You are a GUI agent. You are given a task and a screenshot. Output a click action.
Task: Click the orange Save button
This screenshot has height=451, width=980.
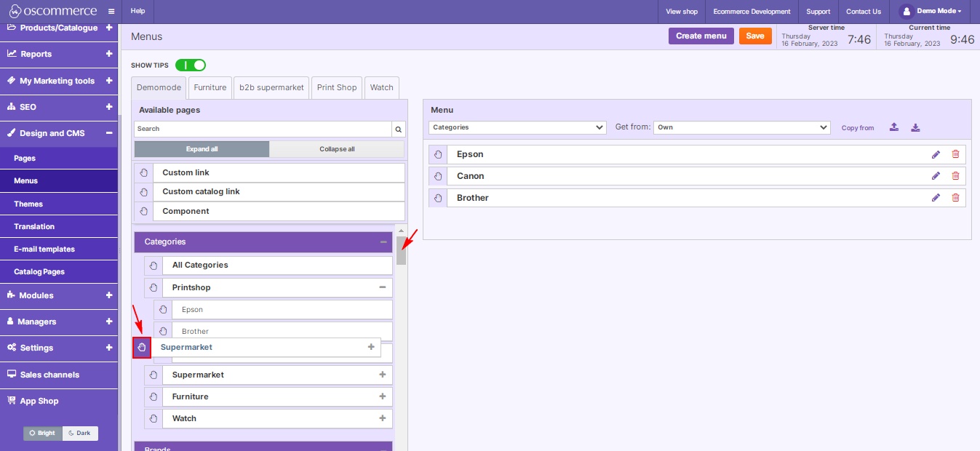click(755, 35)
